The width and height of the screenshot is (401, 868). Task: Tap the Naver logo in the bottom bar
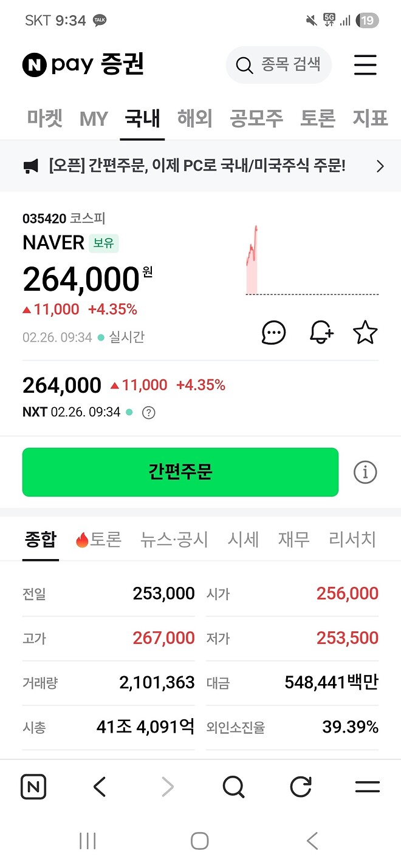pyautogui.click(x=33, y=787)
